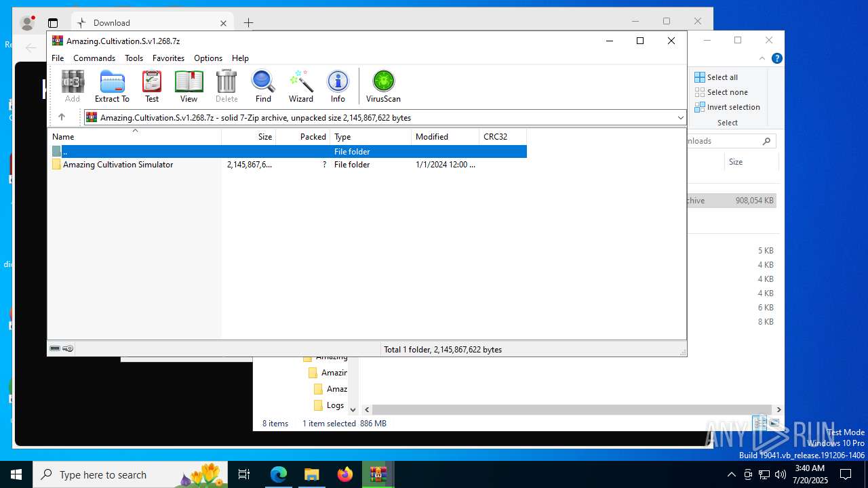Show hidden tray icons chevron
Image resolution: width=868 pixels, height=488 pixels.
(x=731, y=474)
